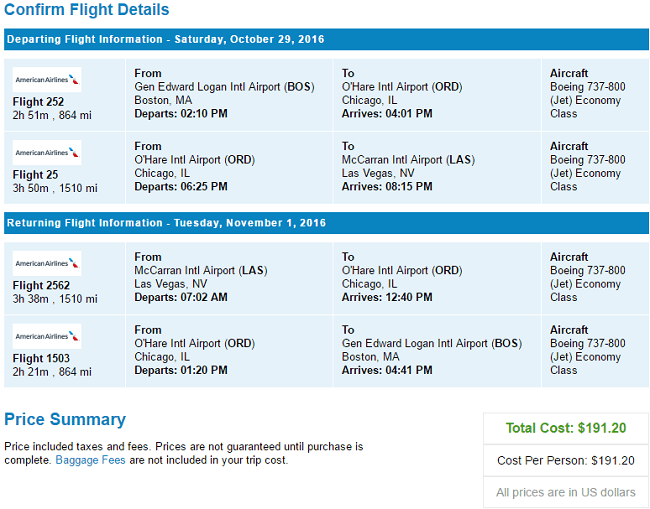Click the Arrives: 08:15 PM time
This screenshot has width=650, height=509.
[x=387, y=187]
